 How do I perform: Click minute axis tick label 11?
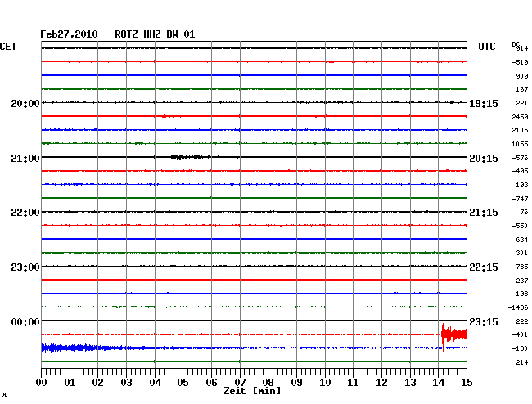pyautogui.click(x=354, y=383)
